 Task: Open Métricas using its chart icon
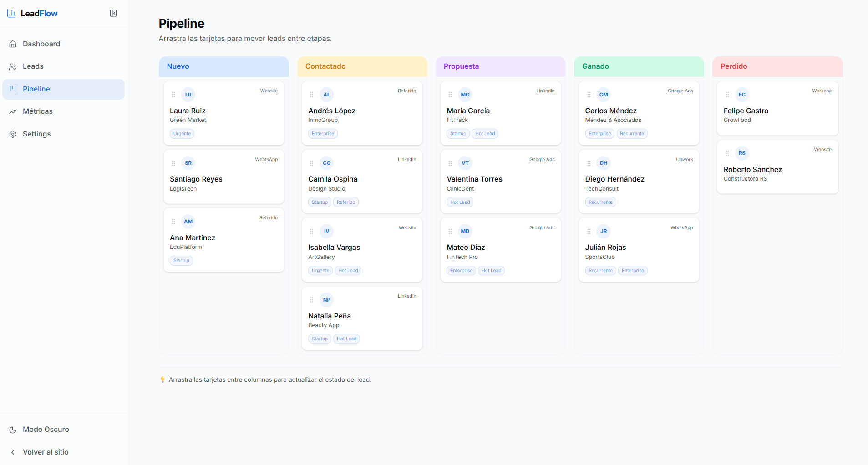(x=13, y=111)
